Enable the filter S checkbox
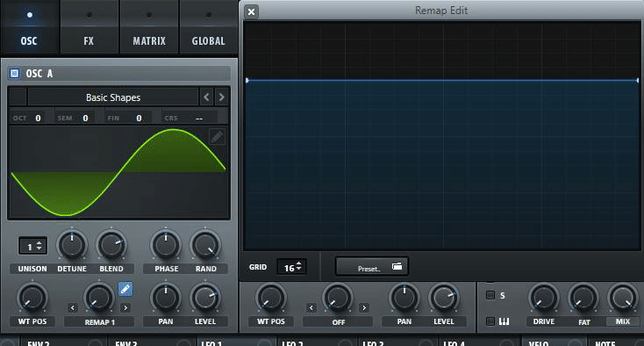 (x=490, y=295)
